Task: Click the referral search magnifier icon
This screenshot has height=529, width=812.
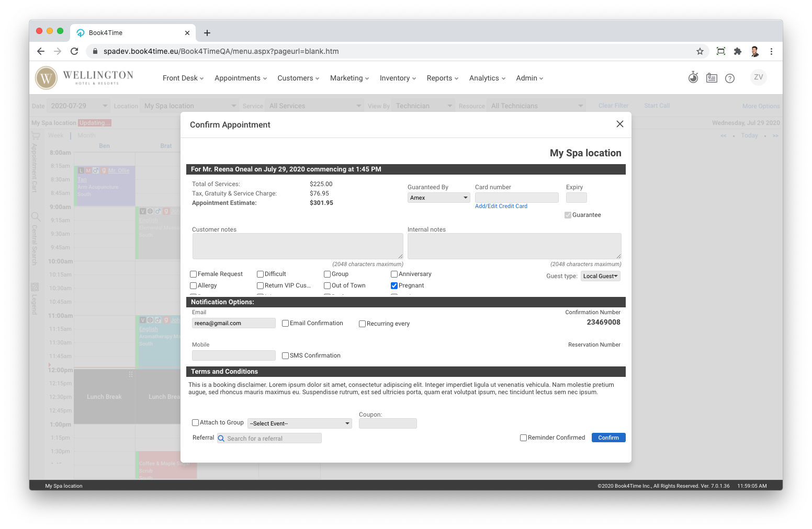Action: [x=221, y=439]
